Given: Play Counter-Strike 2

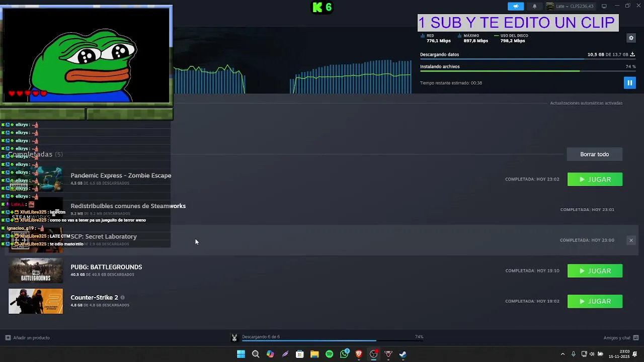Looking at the screenshot, I should [x=595, y=301].
